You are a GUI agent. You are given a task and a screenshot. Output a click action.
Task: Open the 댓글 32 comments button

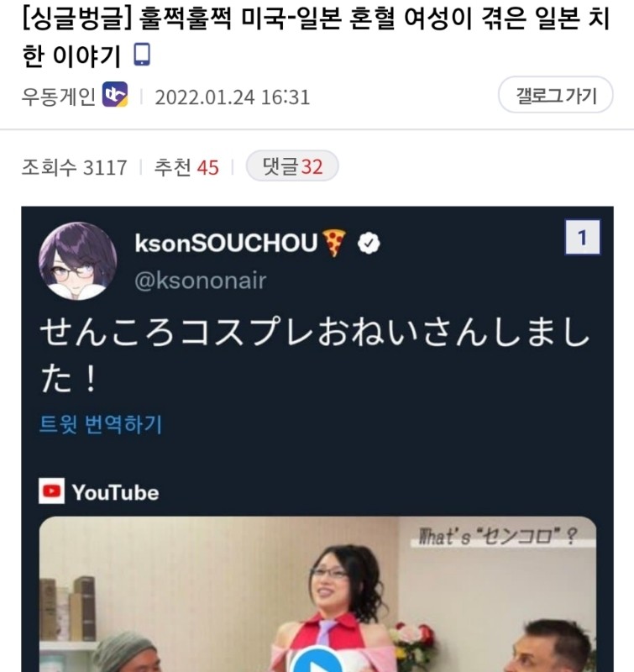292,165
